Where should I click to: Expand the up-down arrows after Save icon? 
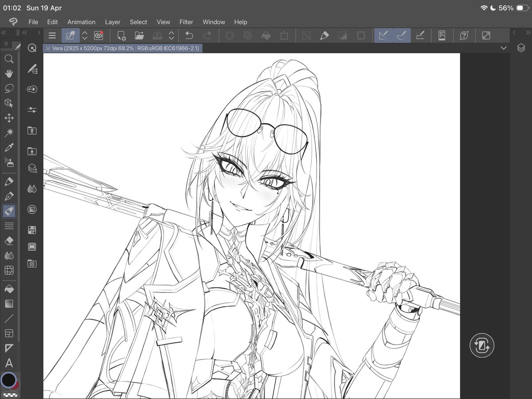tap(172, 35)
